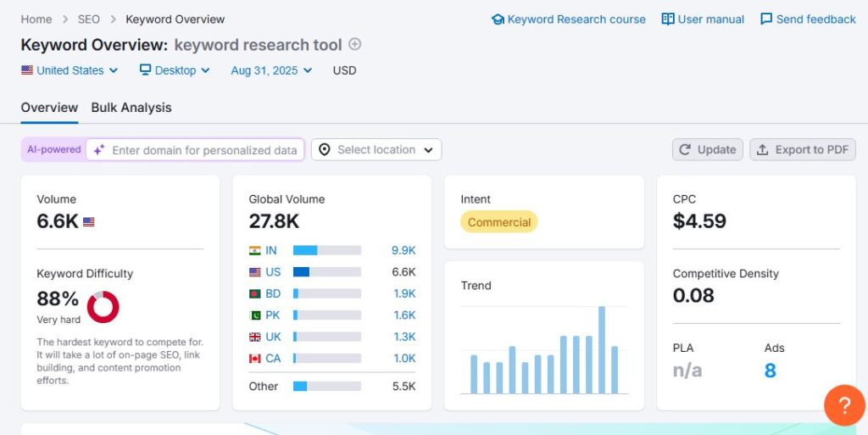Switch to the Overview tab
This screenshot has height=435, width=868.
[x=49, y=108]
